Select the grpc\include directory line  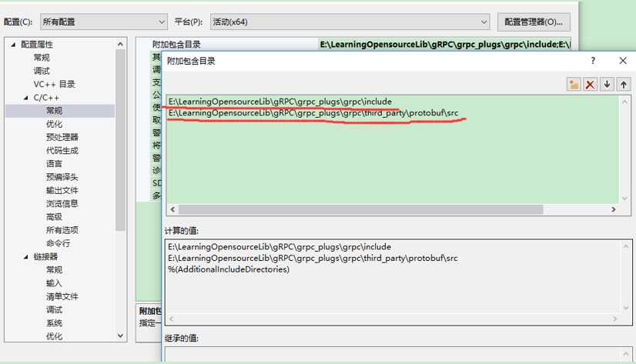(280, 102)
